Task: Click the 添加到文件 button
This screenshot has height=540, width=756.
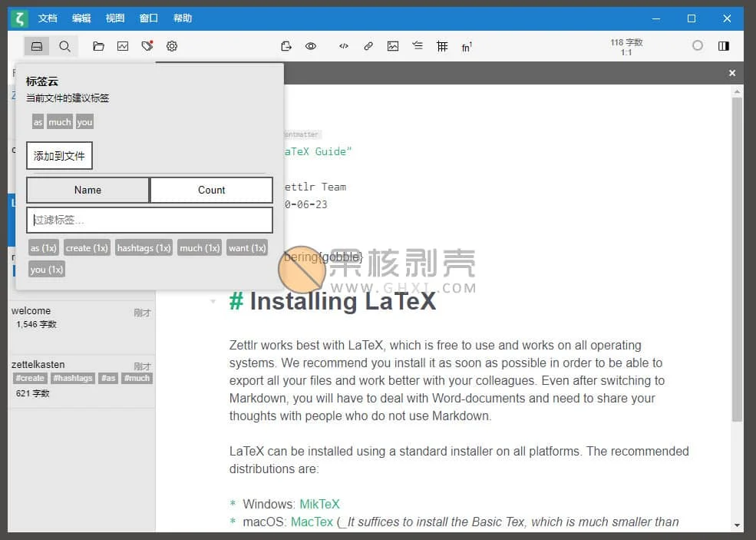Action: pos(59,155)
